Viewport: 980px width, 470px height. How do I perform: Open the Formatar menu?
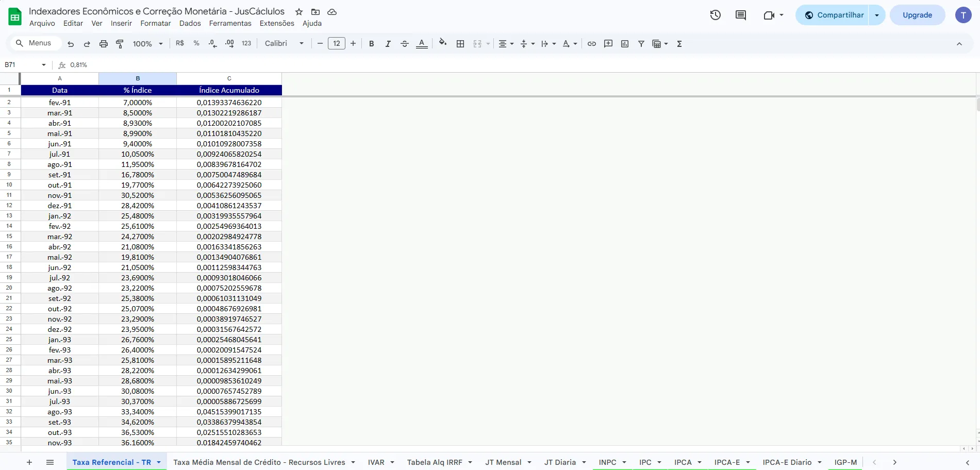[156, 23]
